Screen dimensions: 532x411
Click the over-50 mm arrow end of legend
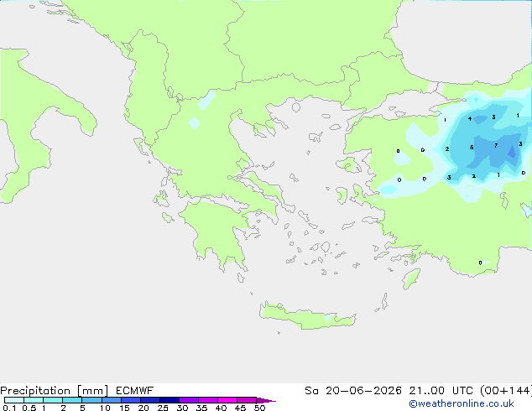[x=266, y=400]
